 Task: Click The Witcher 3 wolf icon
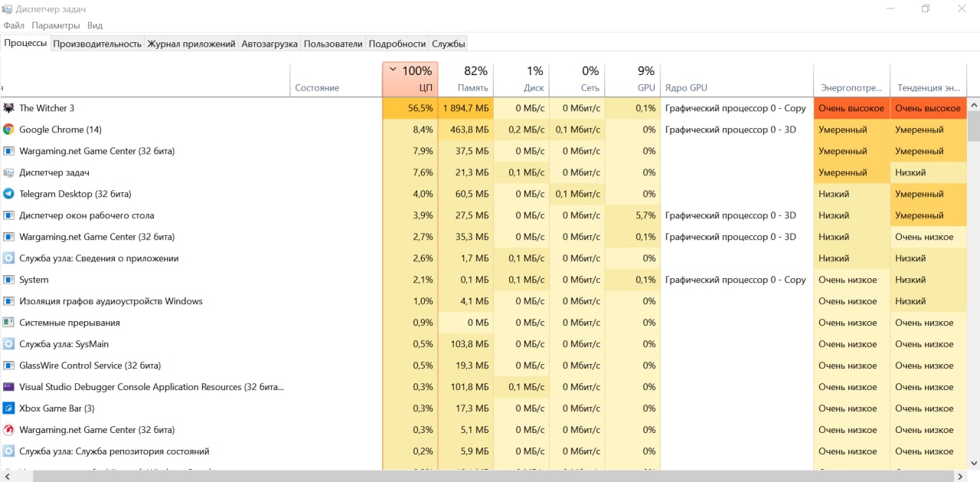coord(8,108)
